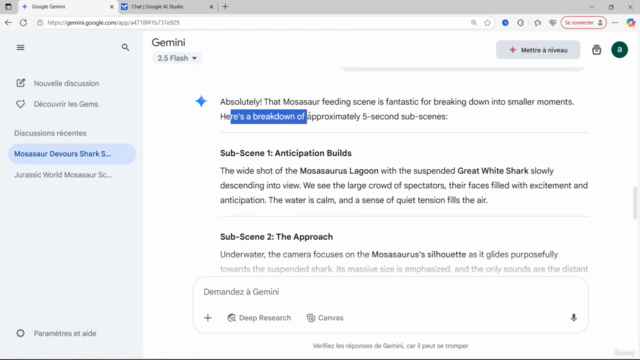The height and width of the screenshot is (360, 640).
Task: Click the Sub-Scene 1: Anticipation Builds heading
Action: click(x=286, y=153)
